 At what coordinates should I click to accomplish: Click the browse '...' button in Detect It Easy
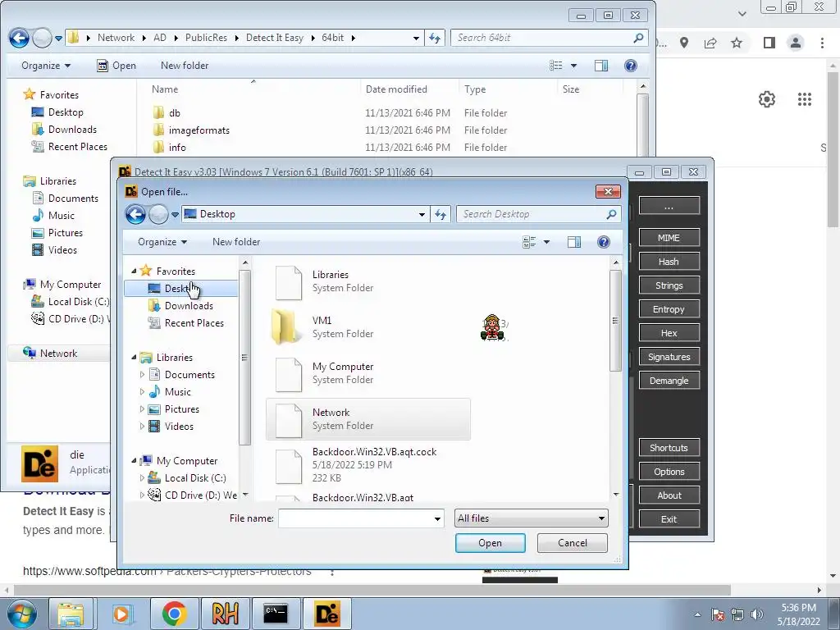(669, 206)
